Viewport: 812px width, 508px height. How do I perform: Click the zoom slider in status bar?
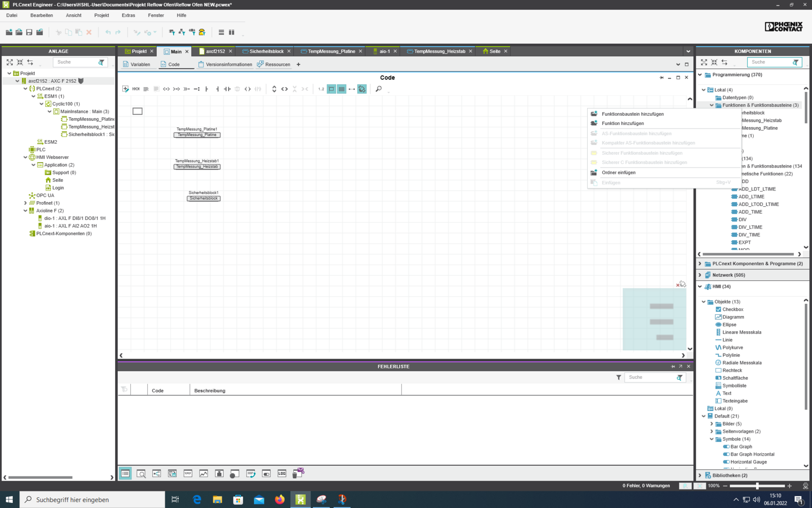(757, 486)
